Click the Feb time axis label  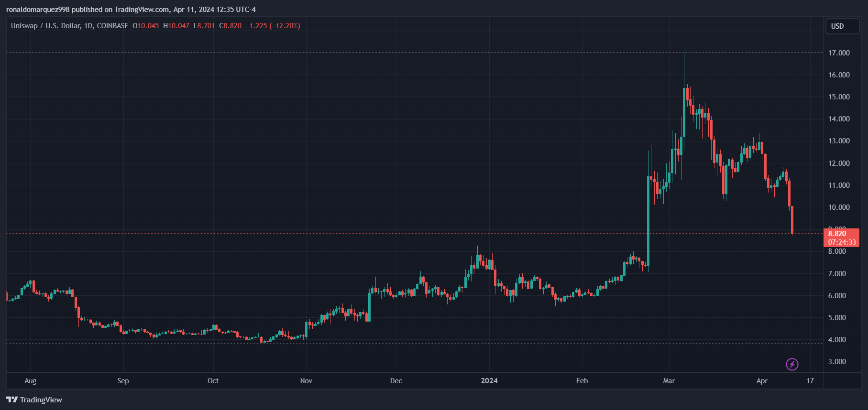[582, 381]
